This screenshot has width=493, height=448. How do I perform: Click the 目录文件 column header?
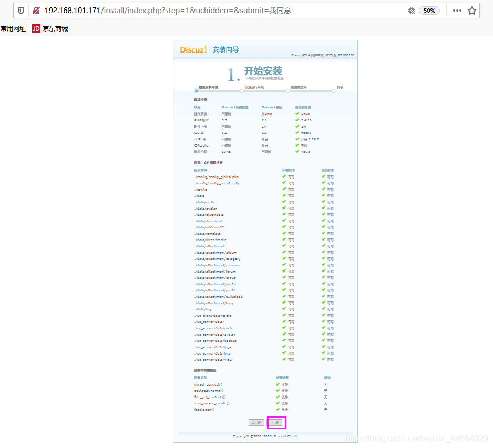pyautogui.click(x=201, y=170)
